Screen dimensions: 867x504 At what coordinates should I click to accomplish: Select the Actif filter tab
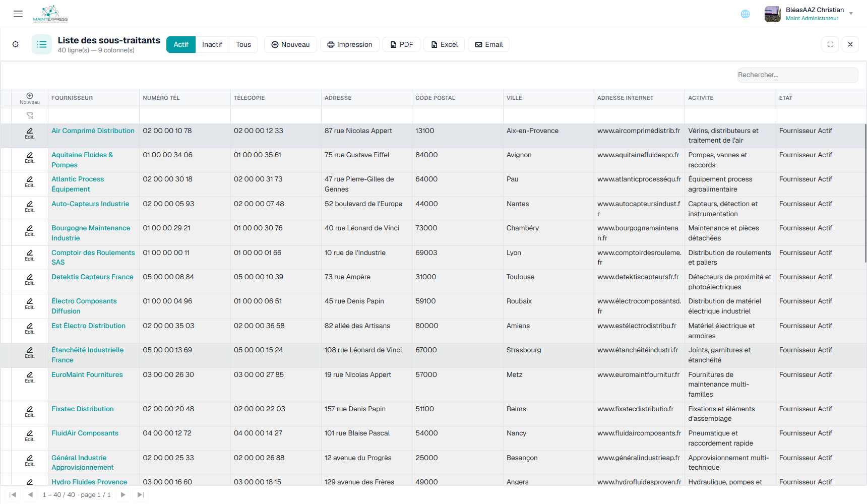coord(181,44)
